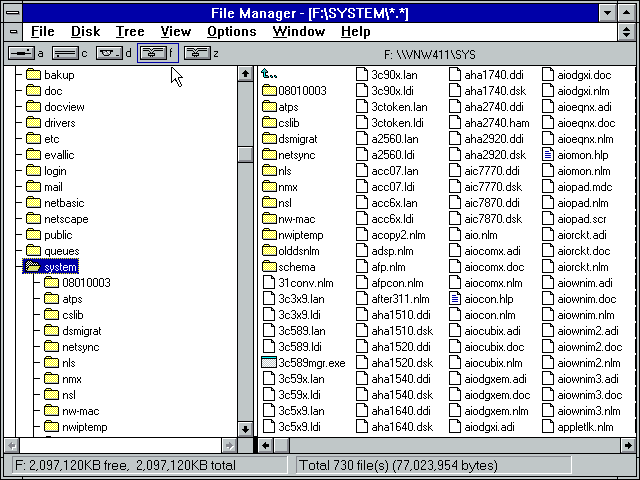Image resolution: width=640 pixels, height=480 pixels.
Task: Click the file list horizontal scroll thumb
Action: tap(281, 445)
